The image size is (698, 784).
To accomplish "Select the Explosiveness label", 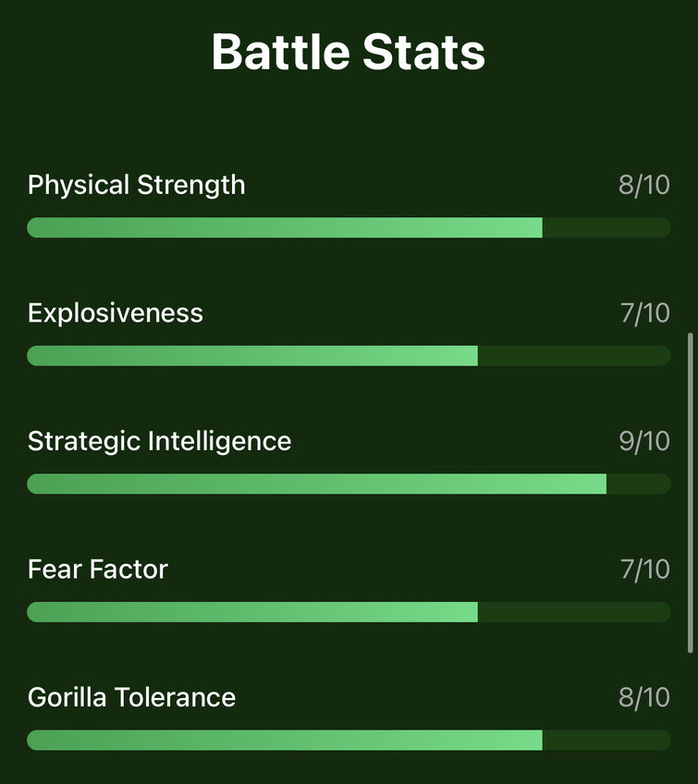I will pyautogui.click(x=116, y=313).
